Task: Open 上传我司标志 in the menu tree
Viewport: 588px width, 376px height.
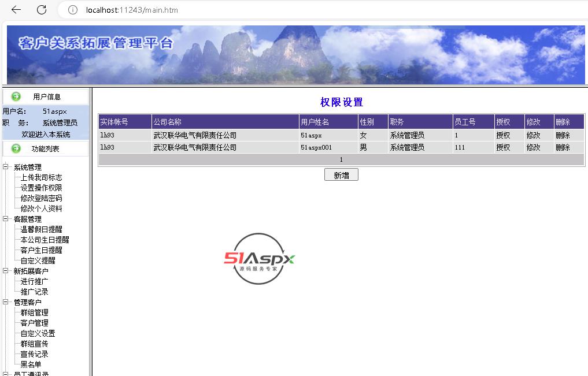Action: pyautogui.click(x=41, y=177)
